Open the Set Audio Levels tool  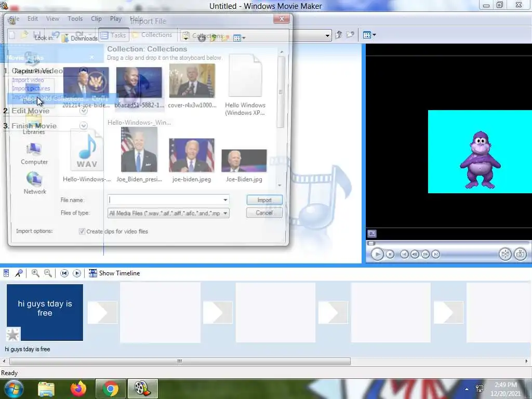point(6,273)
